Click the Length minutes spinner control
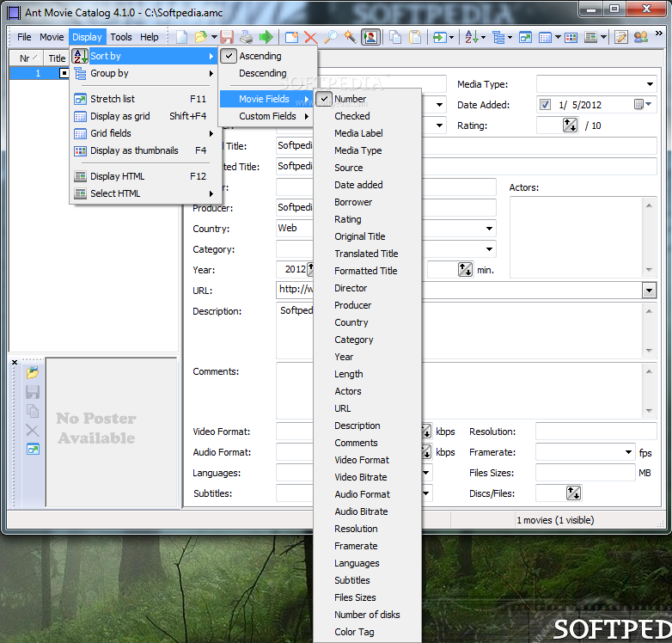 (465, 270)
